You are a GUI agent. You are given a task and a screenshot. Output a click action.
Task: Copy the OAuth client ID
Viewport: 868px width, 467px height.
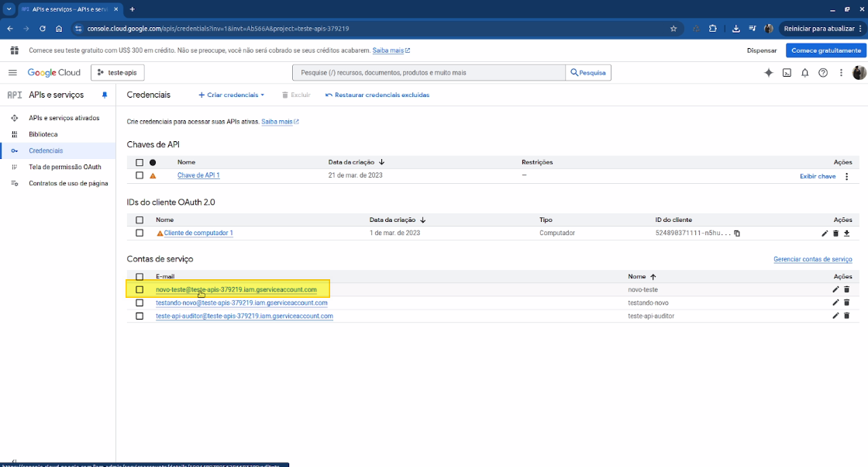click(737, 233)
